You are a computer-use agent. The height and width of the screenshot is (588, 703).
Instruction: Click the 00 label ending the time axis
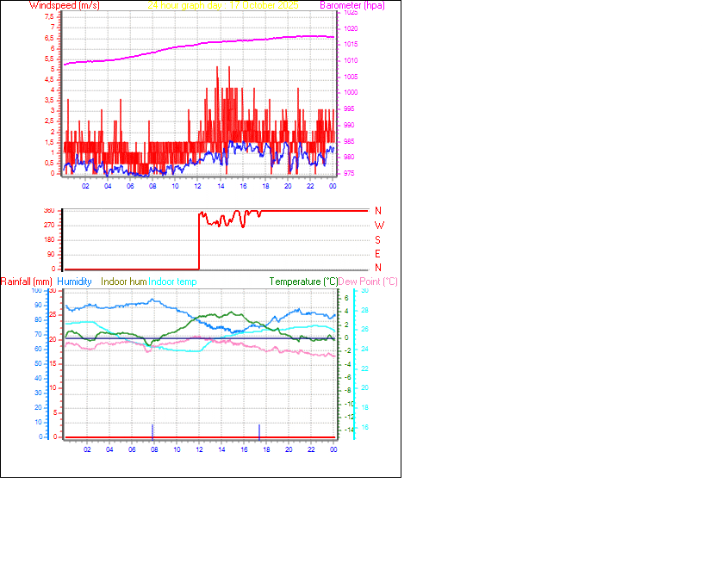(x=333, y=184)
